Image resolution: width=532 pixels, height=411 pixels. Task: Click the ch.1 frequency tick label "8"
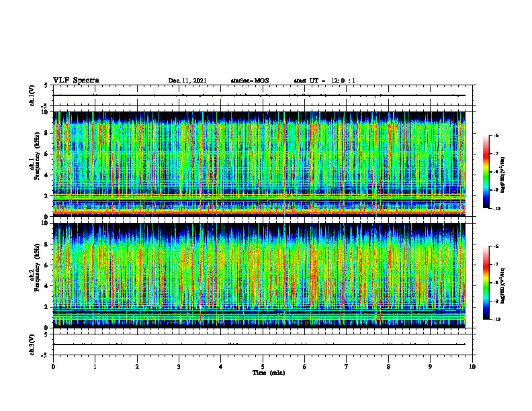pyautogui.click(x=47, y=133)
